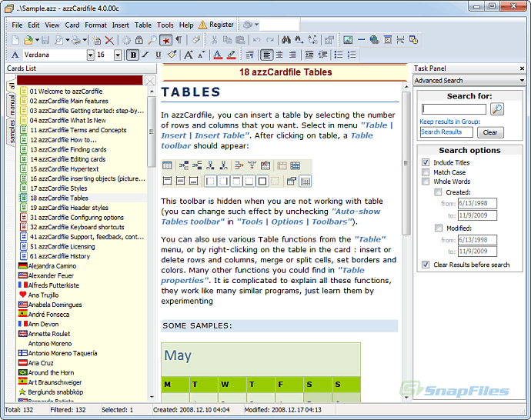Click the Highlight color marker swatch

click(231, 55)
